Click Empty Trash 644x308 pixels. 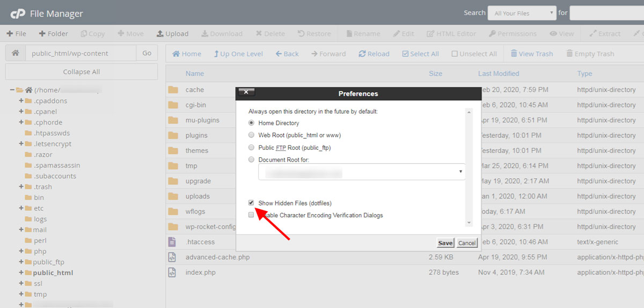click(590, 54)
